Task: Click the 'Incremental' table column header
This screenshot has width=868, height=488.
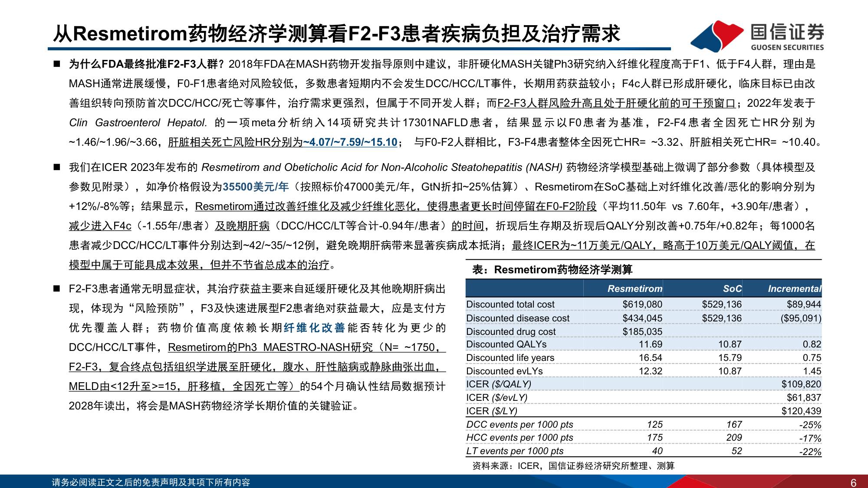Action: (794, 289)
